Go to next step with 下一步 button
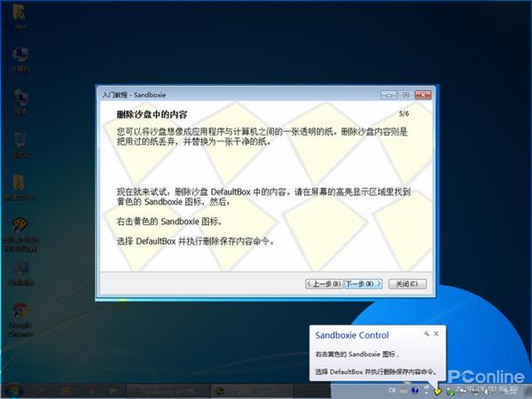Viewport: 532px width, 399px height. pos(364,284)
